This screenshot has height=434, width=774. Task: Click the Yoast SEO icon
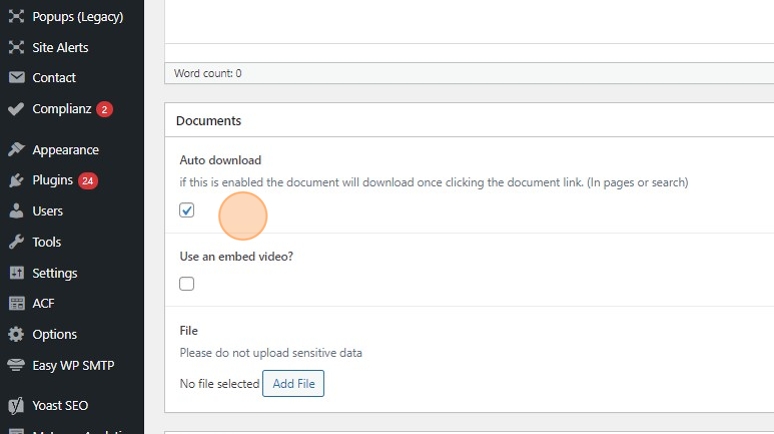16,406
